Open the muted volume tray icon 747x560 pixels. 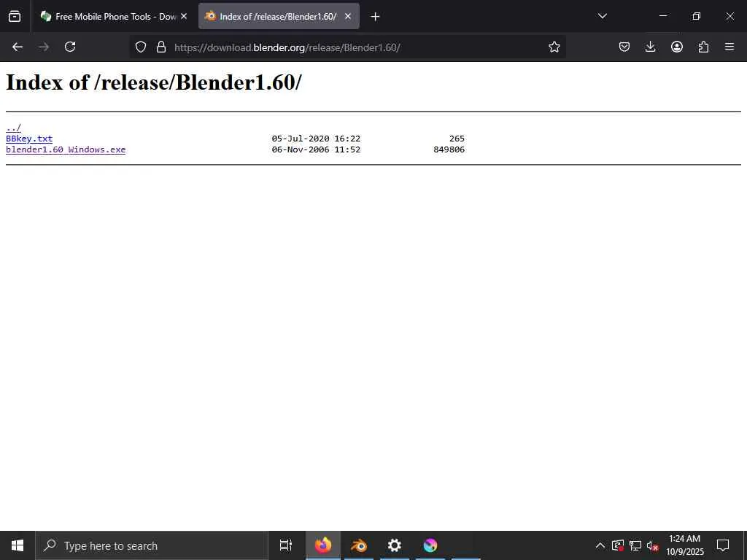(652, 545)
